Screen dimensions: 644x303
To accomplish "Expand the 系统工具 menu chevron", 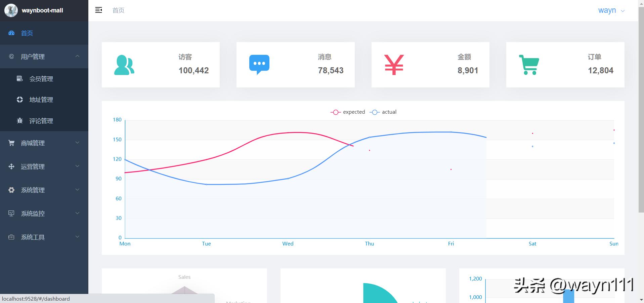I will click(78, 237).
